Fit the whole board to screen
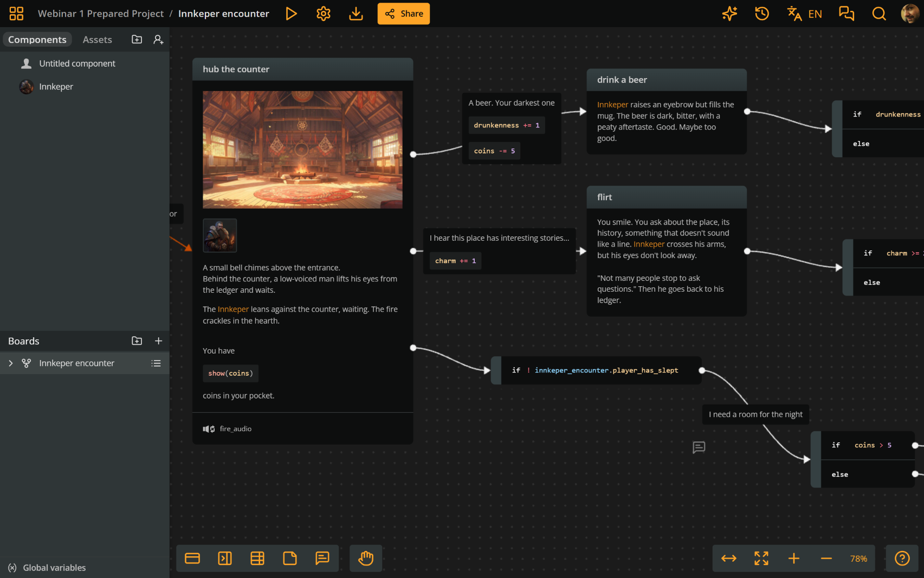 click(761, 558)
